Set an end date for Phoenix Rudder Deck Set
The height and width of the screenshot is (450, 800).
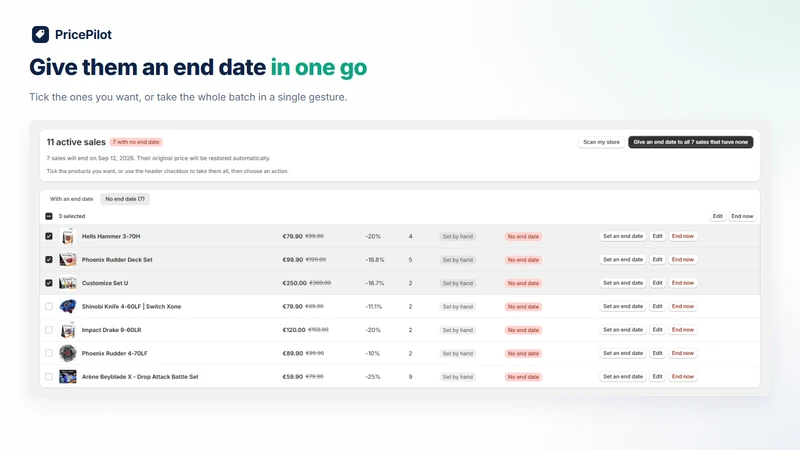click(623, 260)
